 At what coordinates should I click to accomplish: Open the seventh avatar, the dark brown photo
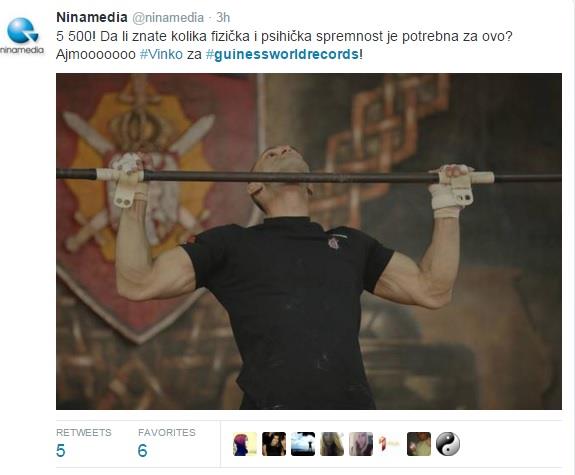pos(419,444)
